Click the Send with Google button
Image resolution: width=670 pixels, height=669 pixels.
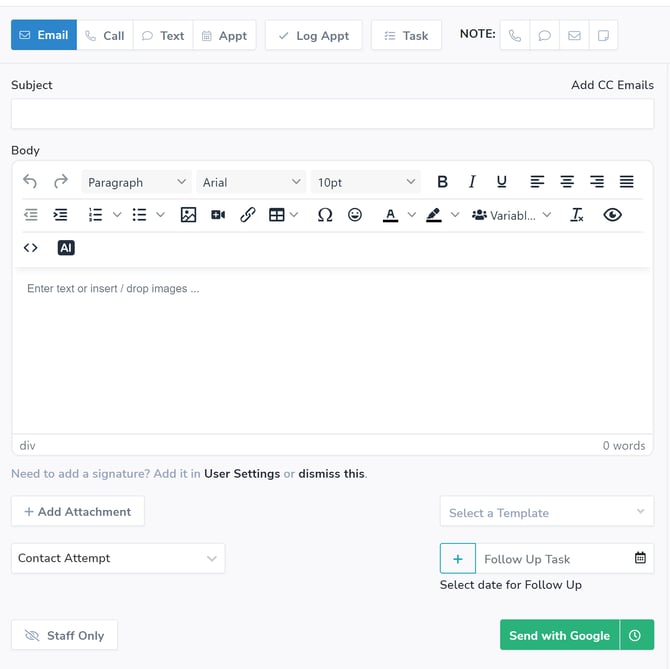559,635
